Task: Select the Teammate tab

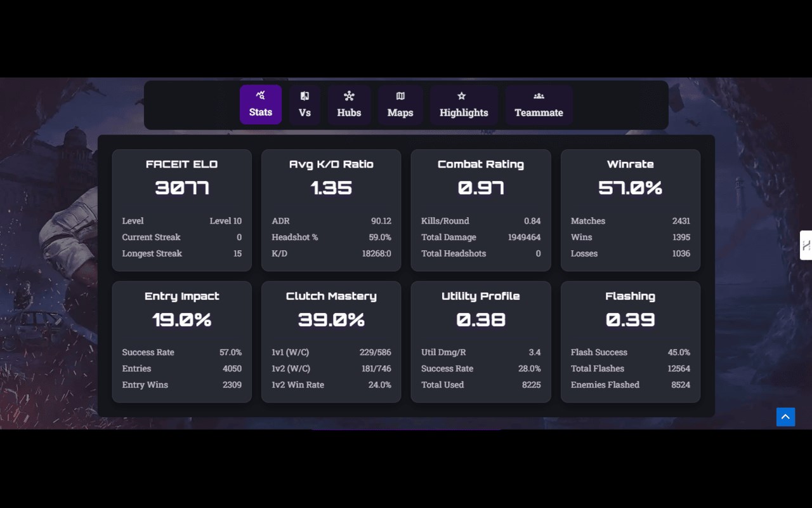Action: click(x=539, y=104)
